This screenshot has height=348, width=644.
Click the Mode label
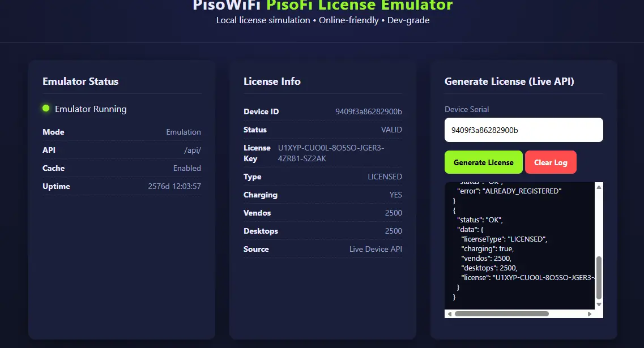coord(53,132)
